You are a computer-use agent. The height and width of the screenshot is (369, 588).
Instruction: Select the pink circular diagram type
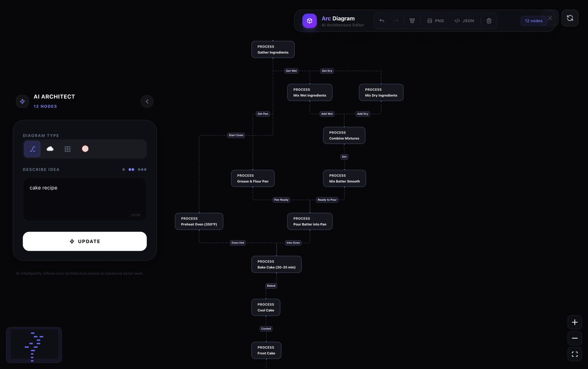(85, 148)
